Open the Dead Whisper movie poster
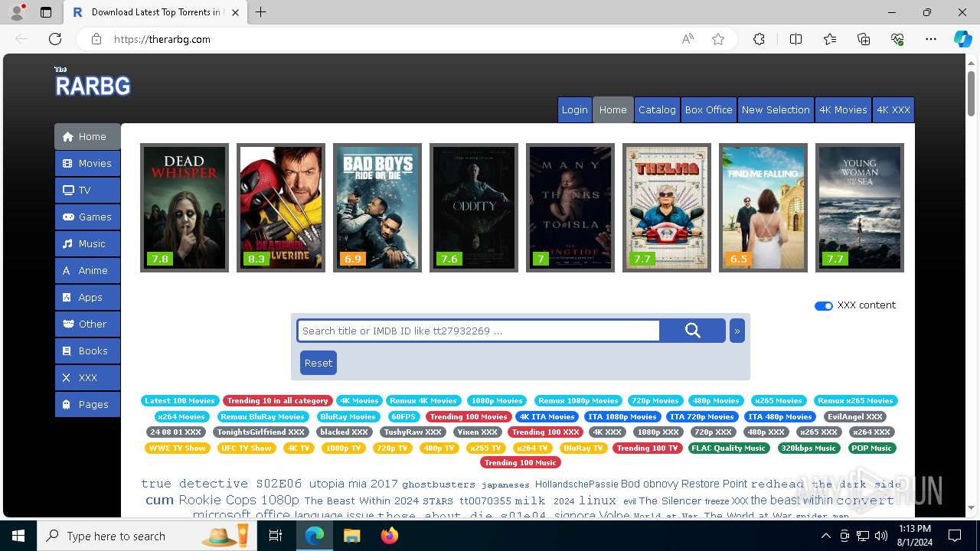Screen dimensions: 980x551 coord(185,207)
